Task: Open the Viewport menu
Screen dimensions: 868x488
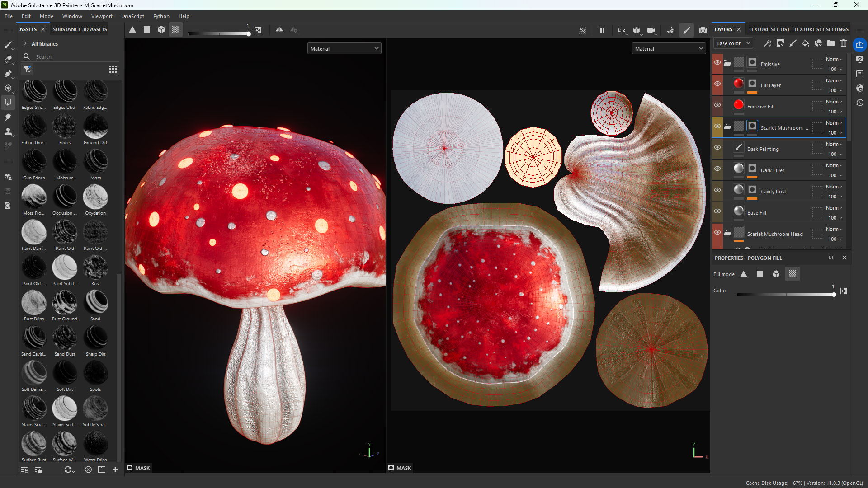Action: click(x=101, y=16)
